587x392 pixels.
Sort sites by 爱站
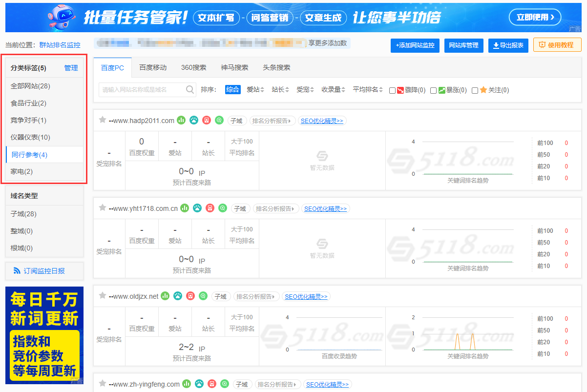pos(255,90)
